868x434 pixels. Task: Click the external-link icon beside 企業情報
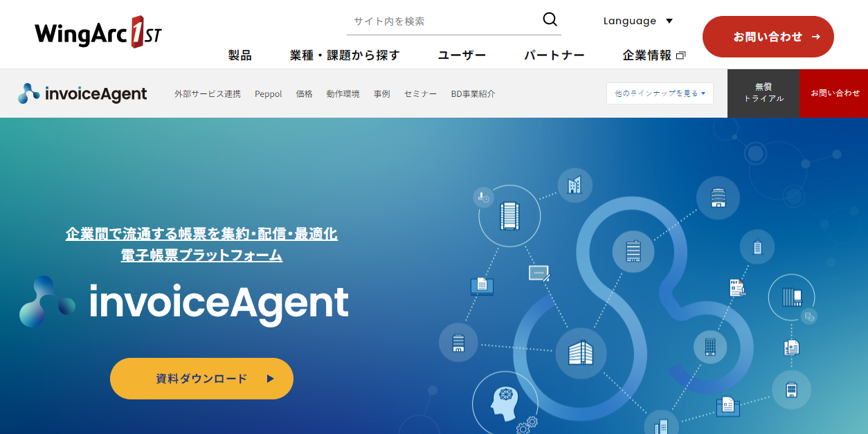tap(680, 55)
